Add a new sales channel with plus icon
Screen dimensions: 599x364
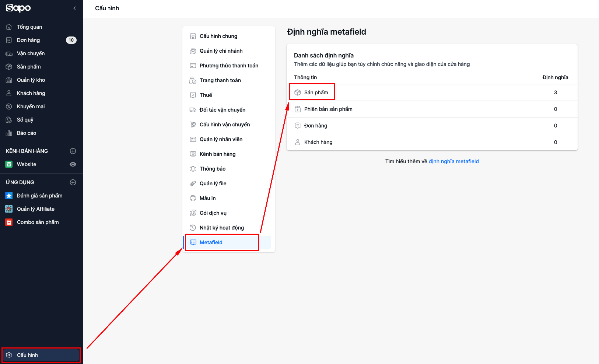tap(73, 151)
